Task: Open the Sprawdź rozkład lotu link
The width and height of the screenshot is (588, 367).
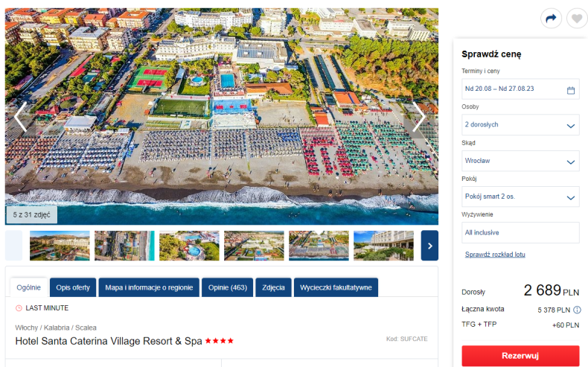Action: 495,255
